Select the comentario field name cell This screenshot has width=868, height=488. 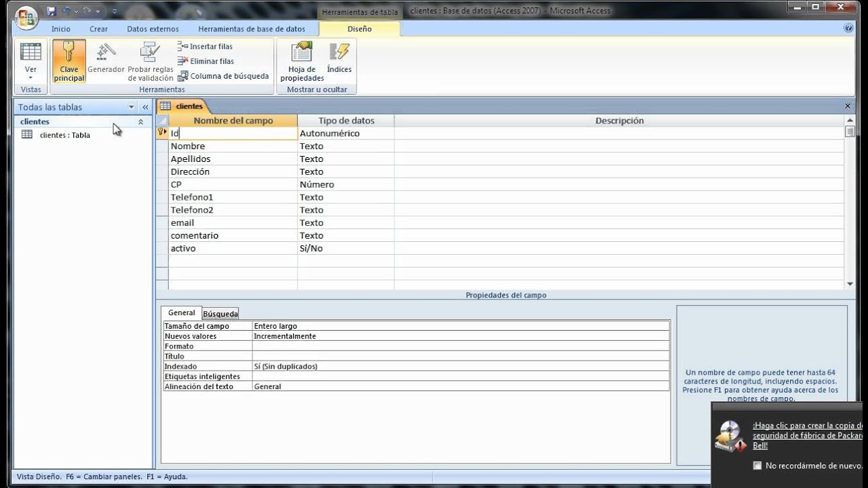point(233,236)
